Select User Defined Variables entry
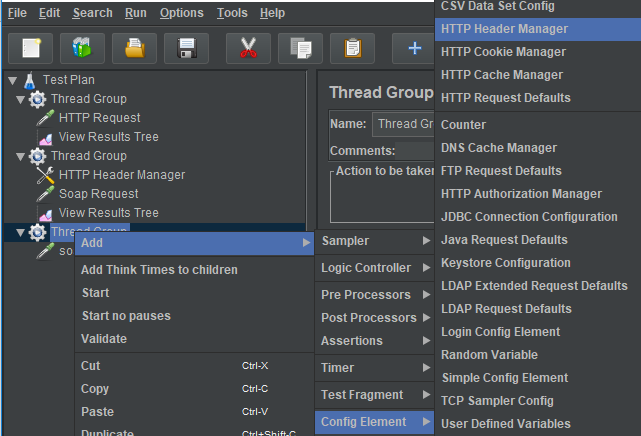Screen dimensions: 641x436 point(538,424)
